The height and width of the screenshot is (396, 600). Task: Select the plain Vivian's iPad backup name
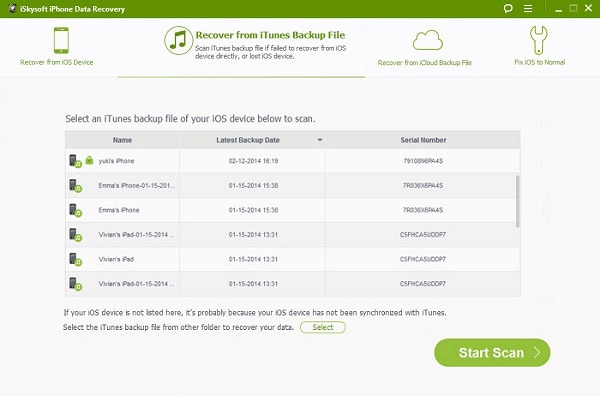116,259
